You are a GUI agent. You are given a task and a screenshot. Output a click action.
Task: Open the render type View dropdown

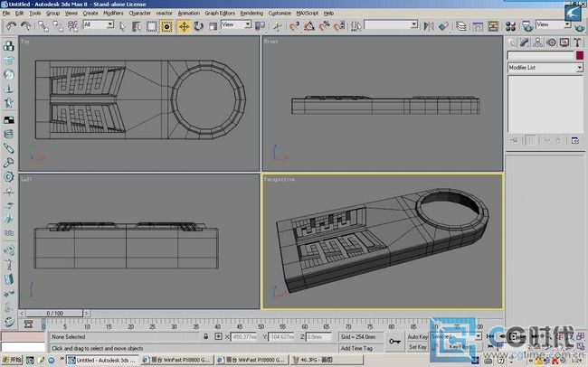pyautogui.click(x=554, y=24)
